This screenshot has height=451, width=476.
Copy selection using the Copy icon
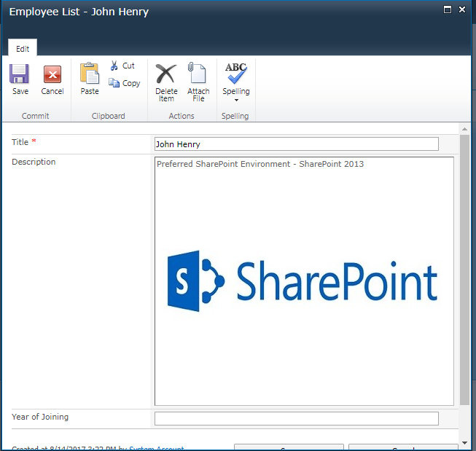114,83
